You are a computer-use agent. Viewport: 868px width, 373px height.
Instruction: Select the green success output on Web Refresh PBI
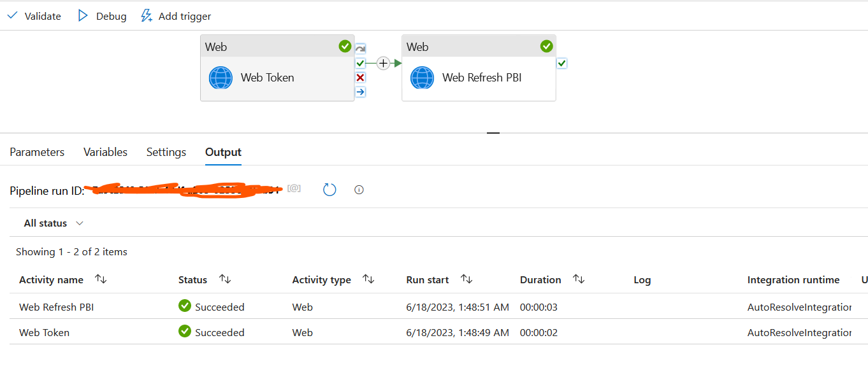pyautogui.click(x=561, y=63)
